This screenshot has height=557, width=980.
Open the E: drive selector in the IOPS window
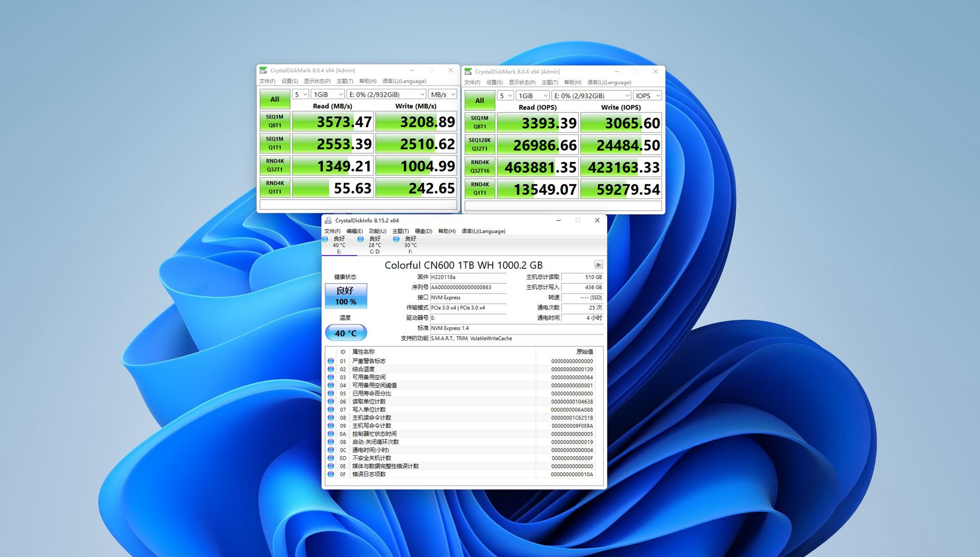[x=591, y=96]
